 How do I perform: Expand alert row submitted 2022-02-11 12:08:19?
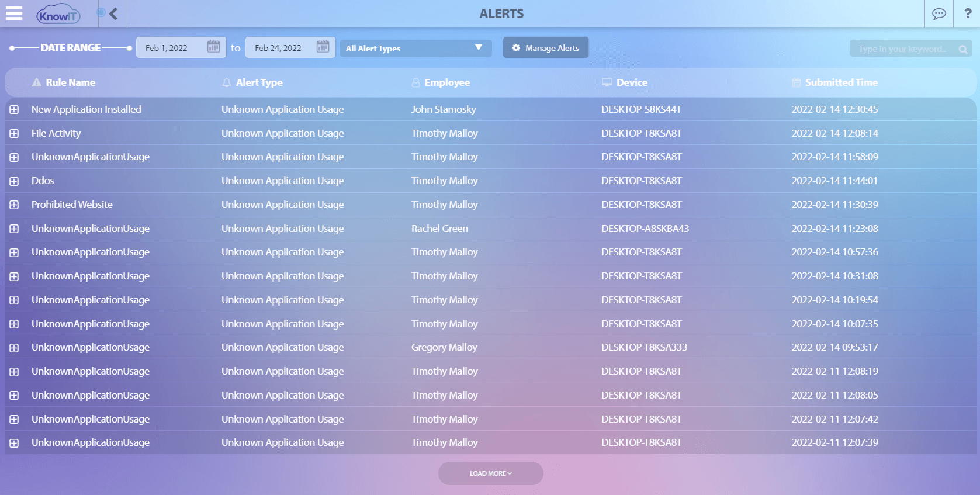click(x=14, y=372)
